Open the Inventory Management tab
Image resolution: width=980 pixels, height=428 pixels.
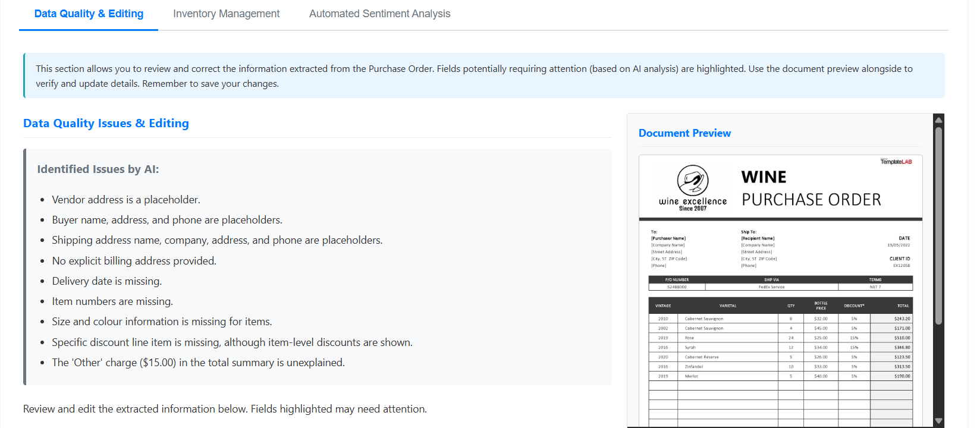[226, 14]
